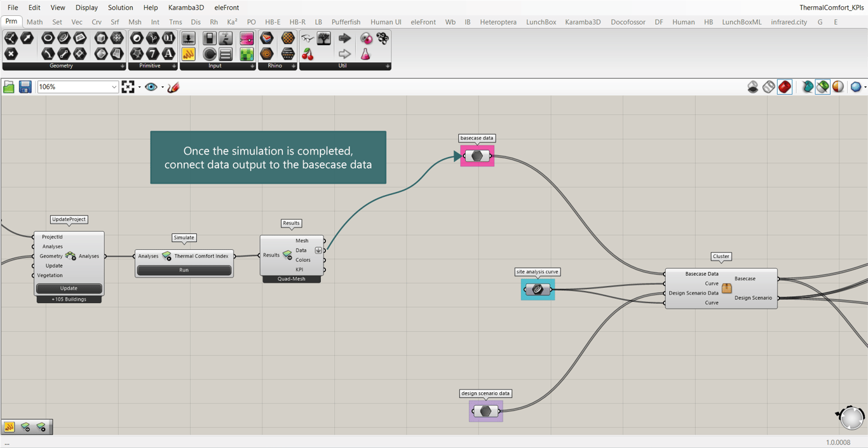868x448 pixels.
Task: Select the Integer 7 parameter icon
Action: (153, 54)
